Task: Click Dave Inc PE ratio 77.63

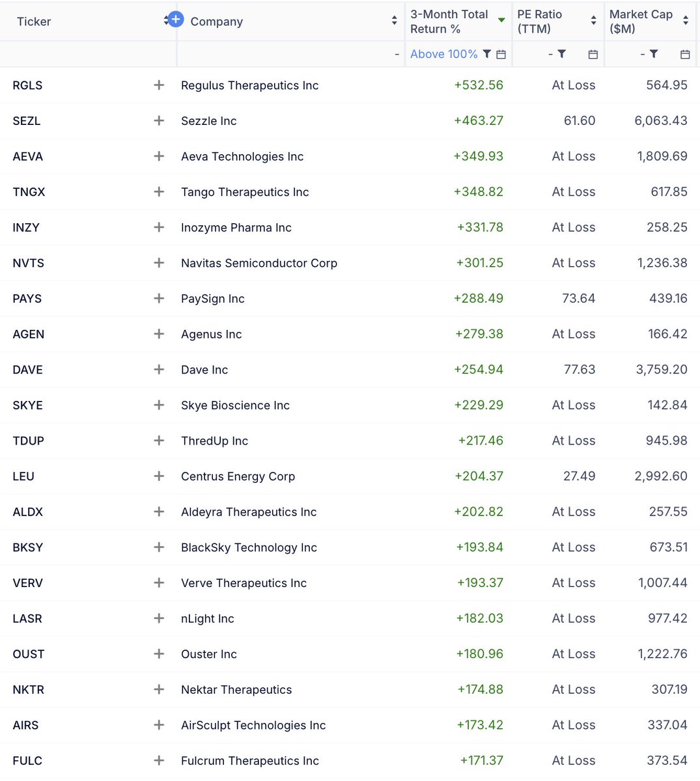Action: 580,369
